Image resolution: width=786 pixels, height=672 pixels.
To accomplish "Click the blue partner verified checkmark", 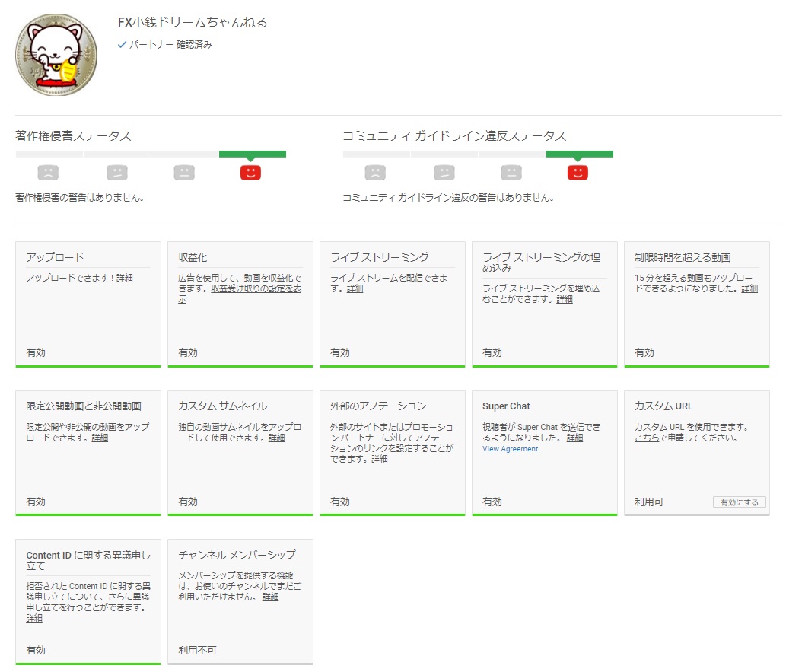I will [121, 45].
